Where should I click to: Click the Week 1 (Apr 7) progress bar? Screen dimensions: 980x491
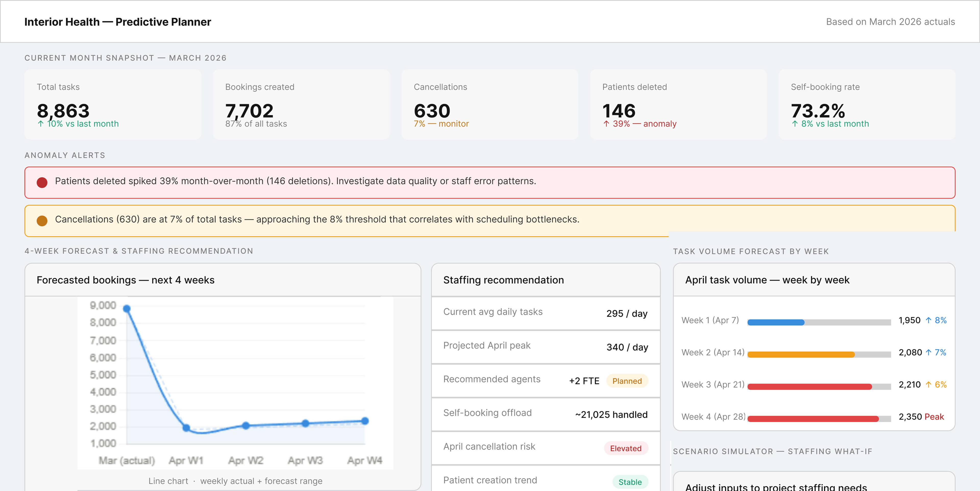tap(819, 323)
